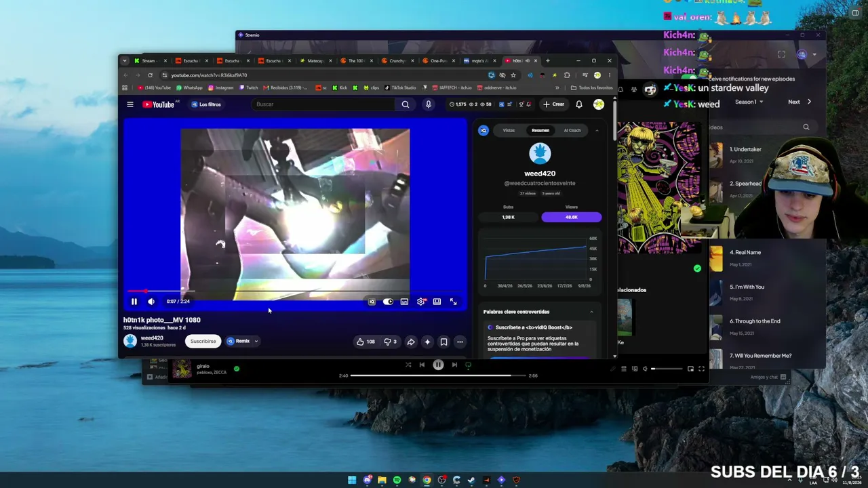Reload the YouTube page

(150, 75)
